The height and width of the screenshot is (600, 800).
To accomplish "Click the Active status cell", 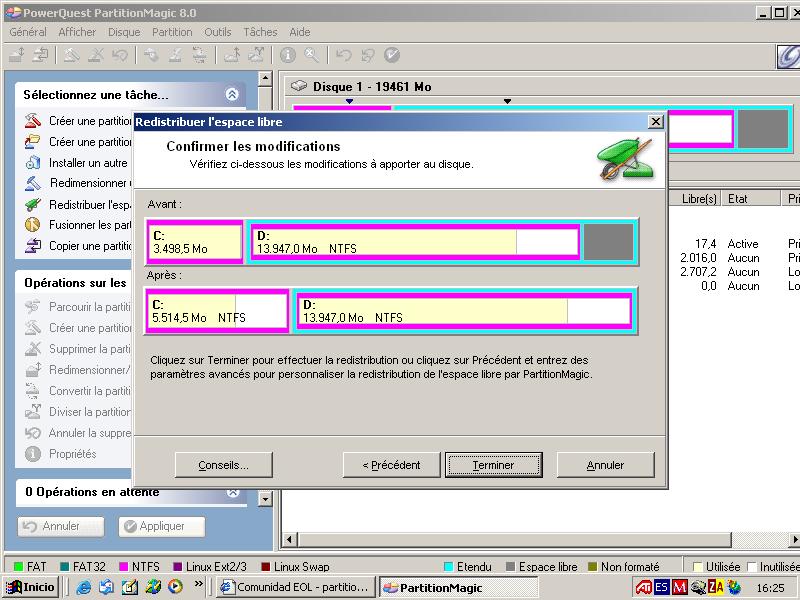I will point(743,244).
